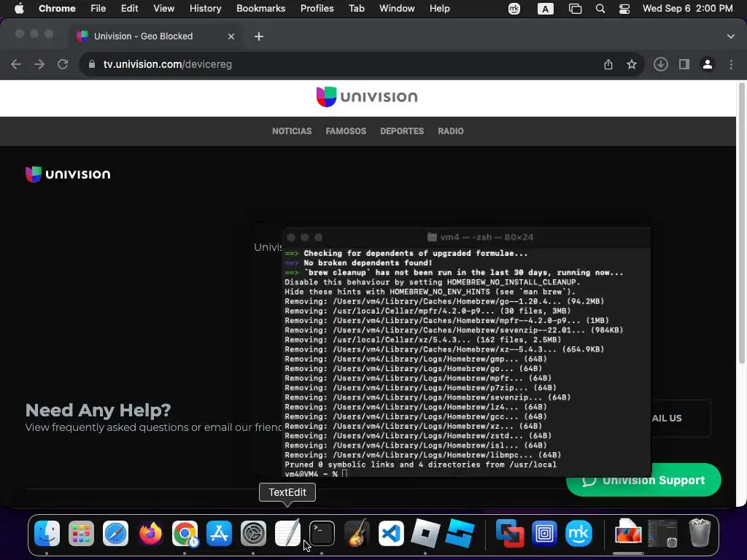Launch Roblox from the dock
Viewport: 747px width, 560px height.
(x=425, y=533)
